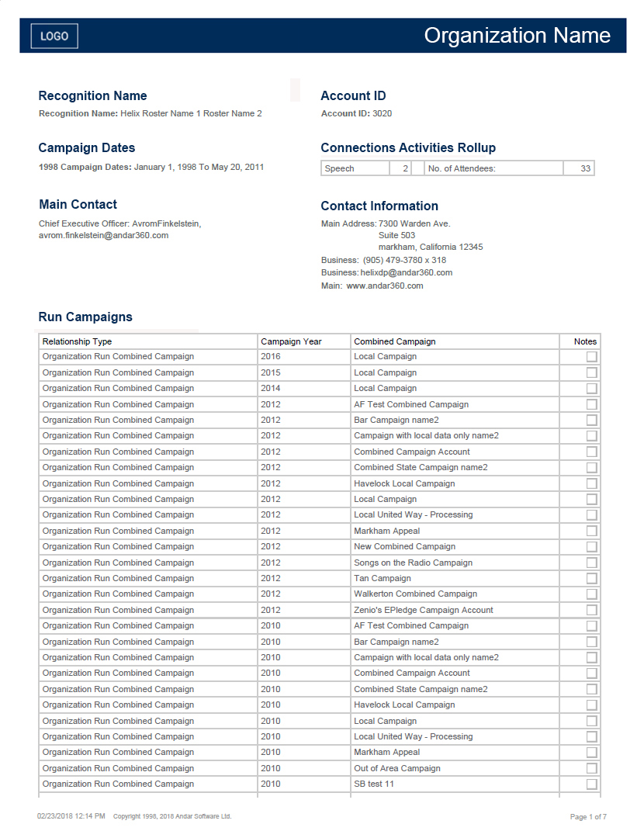Tick Notes checkbox for 2012 Walkerton Combined Campaign
The width and height of the screenshot is (644, 831).
click(592, 594)
